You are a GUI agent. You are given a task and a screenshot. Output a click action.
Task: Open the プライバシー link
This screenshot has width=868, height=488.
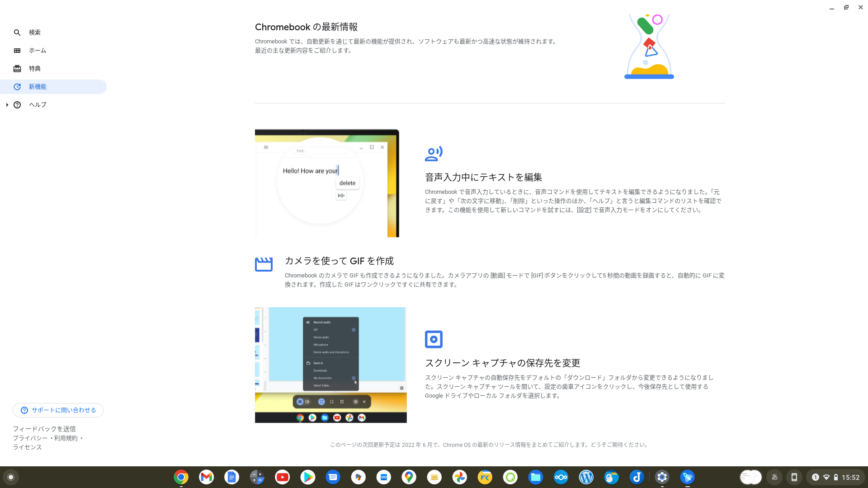(x=30, y=438)
